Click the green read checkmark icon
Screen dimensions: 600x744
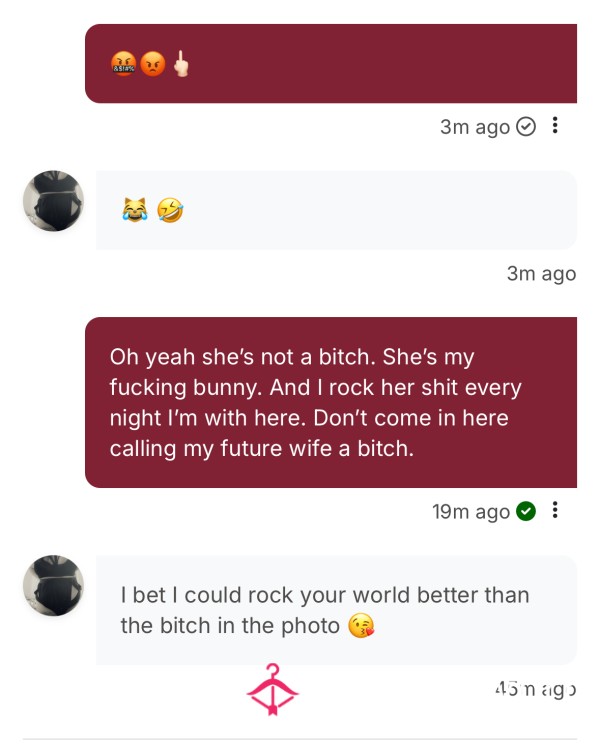526,511
